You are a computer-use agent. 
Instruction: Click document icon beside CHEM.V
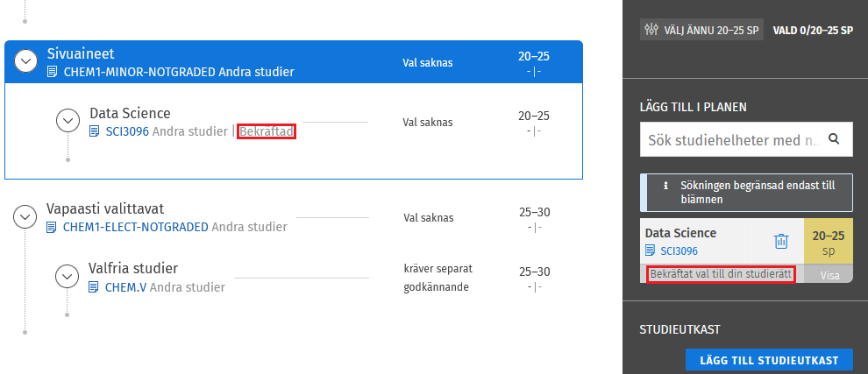click(94, 286)
